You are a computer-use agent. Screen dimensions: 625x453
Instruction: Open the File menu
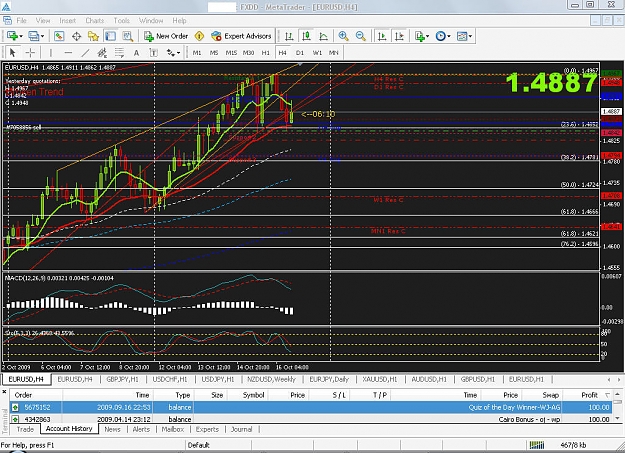coord(22,20)
